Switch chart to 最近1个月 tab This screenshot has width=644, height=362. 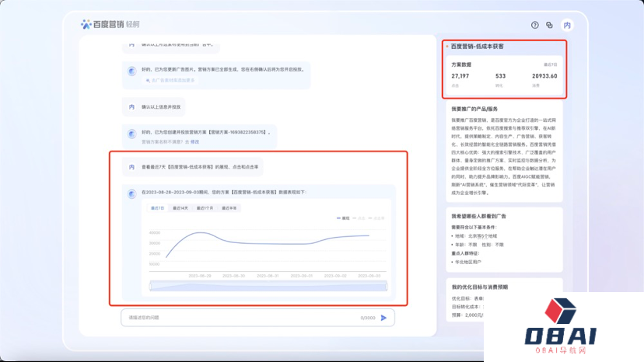[205, 208]
